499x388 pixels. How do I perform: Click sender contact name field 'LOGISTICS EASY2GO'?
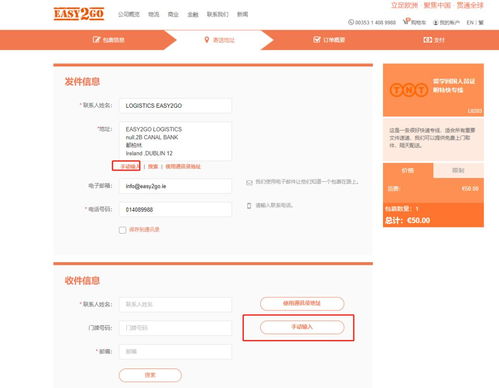pyautogui.click(x=175, y=106)
